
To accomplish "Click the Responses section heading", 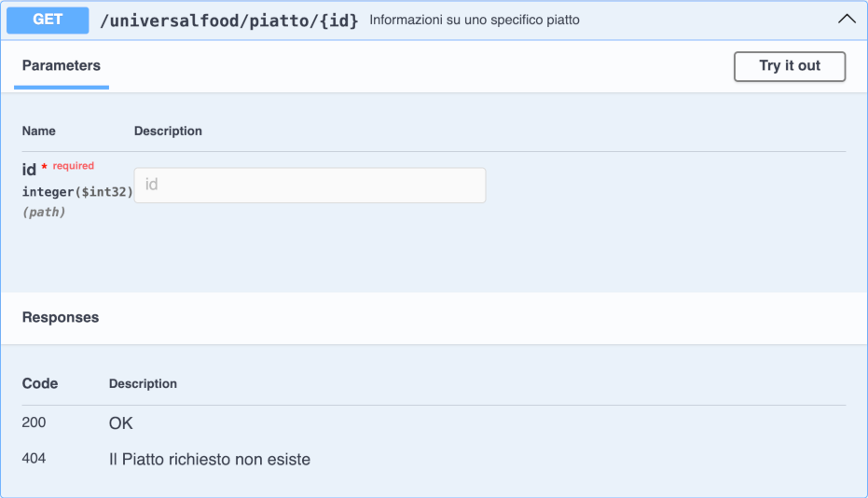I will click(x=61, y=317).
